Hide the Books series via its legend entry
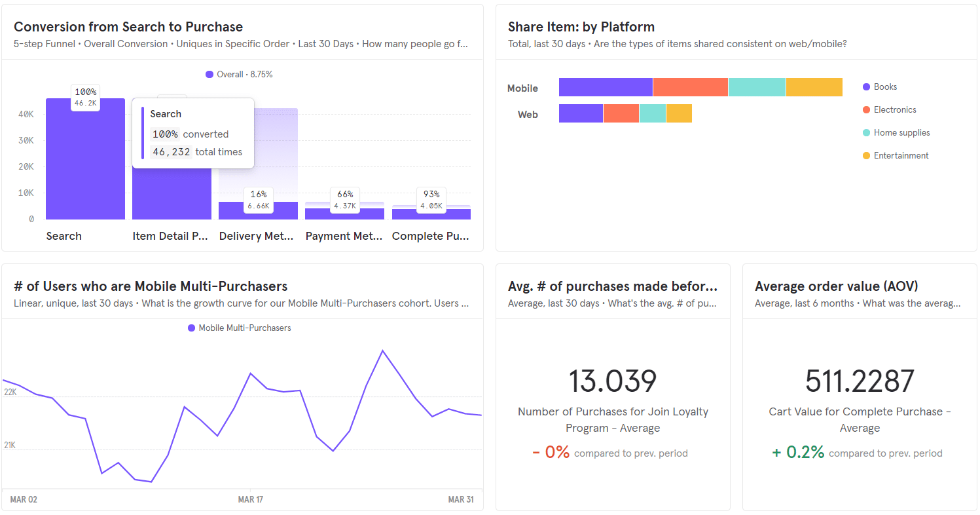980x515 pixels. (880, 86)
